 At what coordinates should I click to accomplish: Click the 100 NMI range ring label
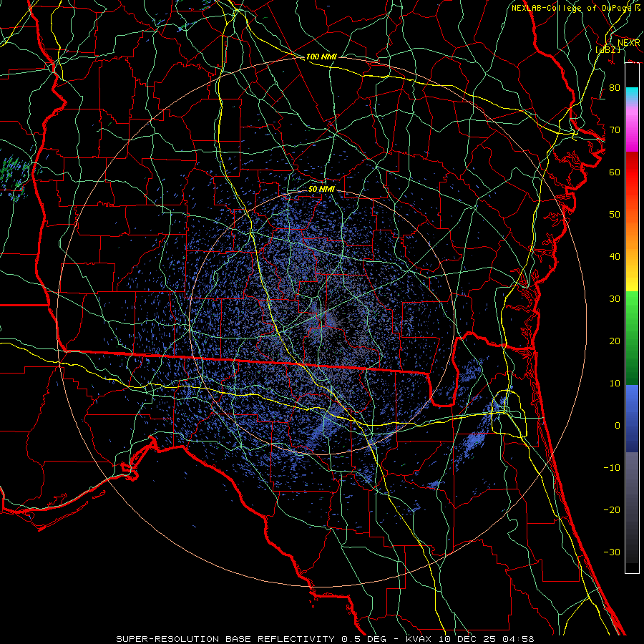tap(321, 57)
